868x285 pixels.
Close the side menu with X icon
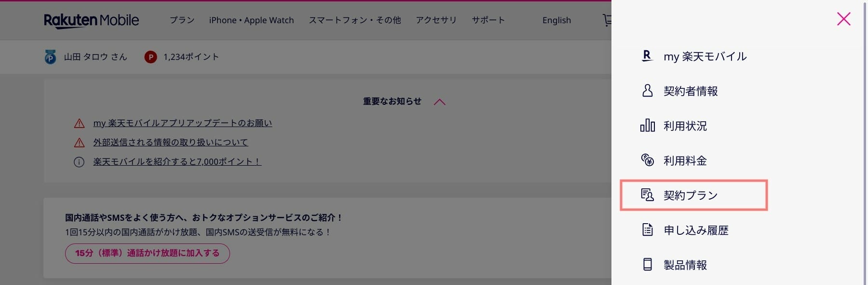click(x=843, y=19)
